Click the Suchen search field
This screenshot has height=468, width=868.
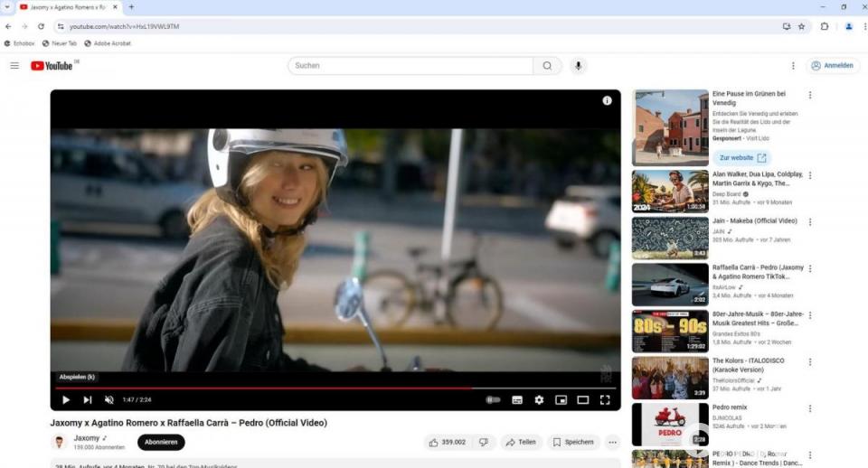[410, 66]
